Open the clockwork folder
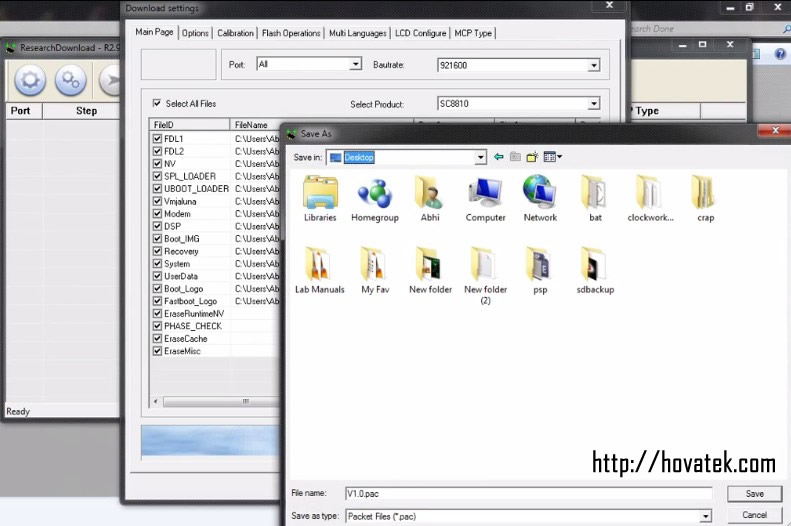Viewport: 791px width, 526px height. [x=650, y=193]
